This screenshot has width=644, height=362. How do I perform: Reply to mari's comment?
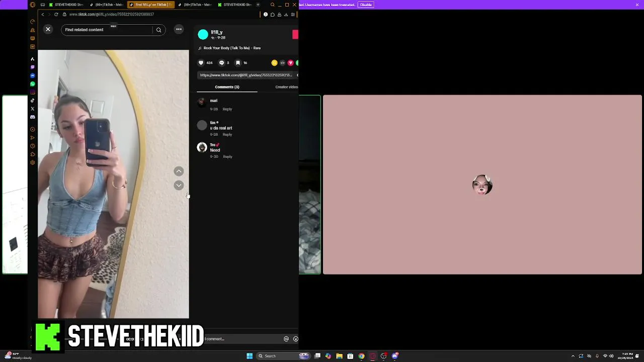tap(227, 109)
